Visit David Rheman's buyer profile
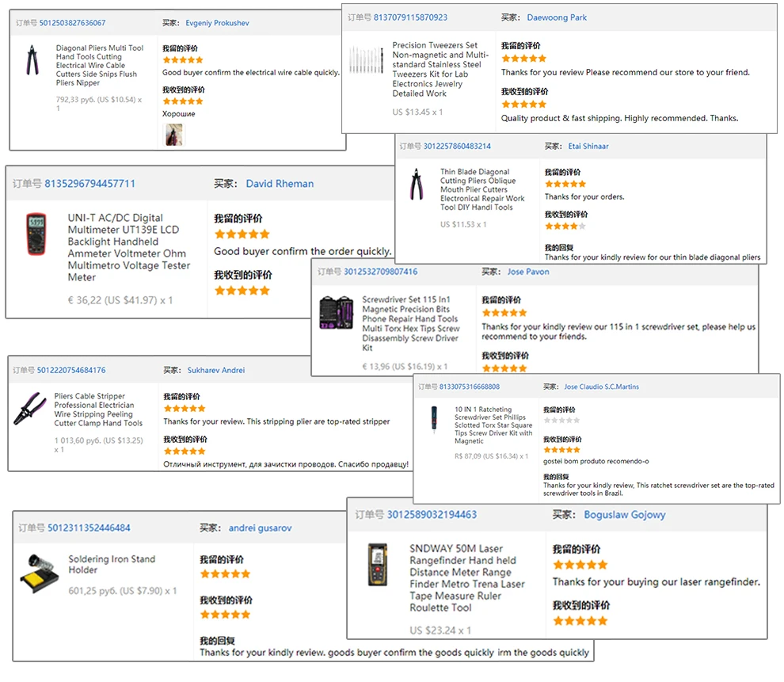 click(280, 184)
